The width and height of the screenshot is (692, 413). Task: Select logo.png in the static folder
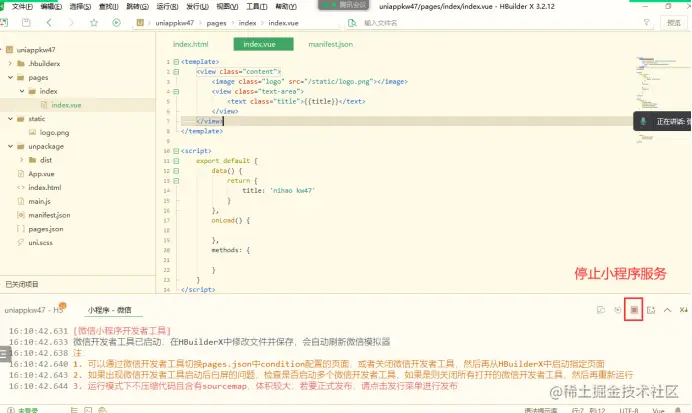click(x=54, y=132)
